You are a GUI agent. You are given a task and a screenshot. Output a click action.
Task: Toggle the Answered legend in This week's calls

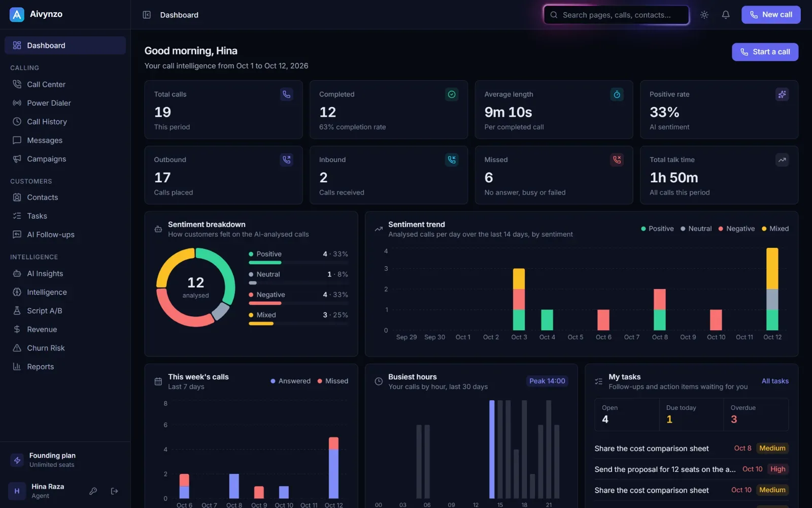click(290, 381)
